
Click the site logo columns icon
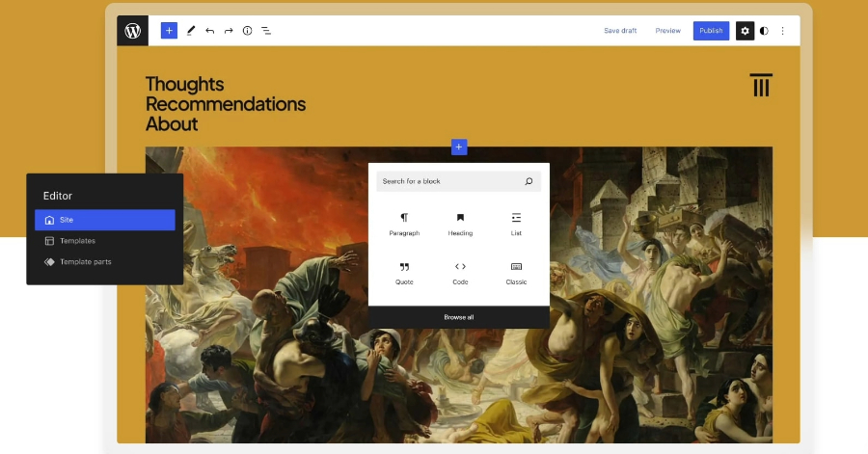761,85
